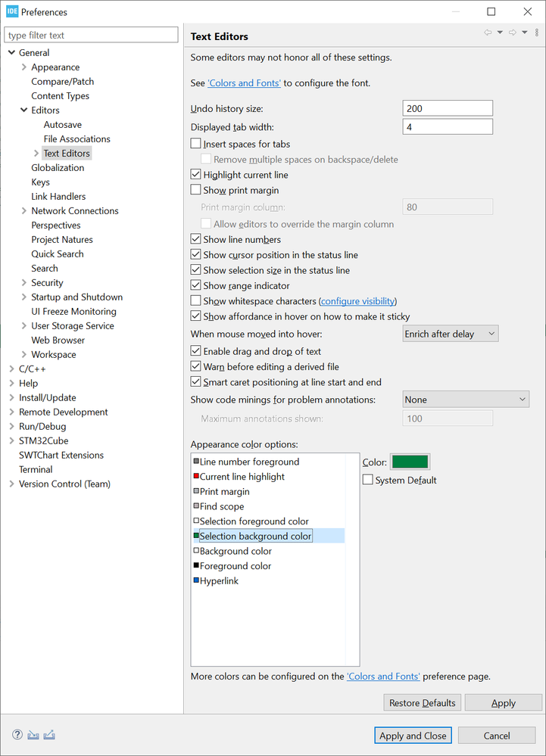Click the configure visibility link

tap(358, 301)
